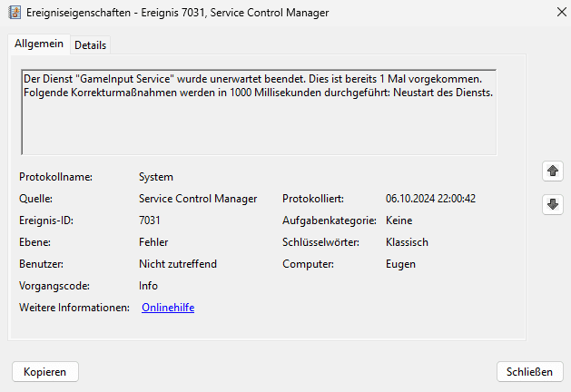Click the up arrow for previous event
The image size is (571, 392).
click(x=552, y=171)
